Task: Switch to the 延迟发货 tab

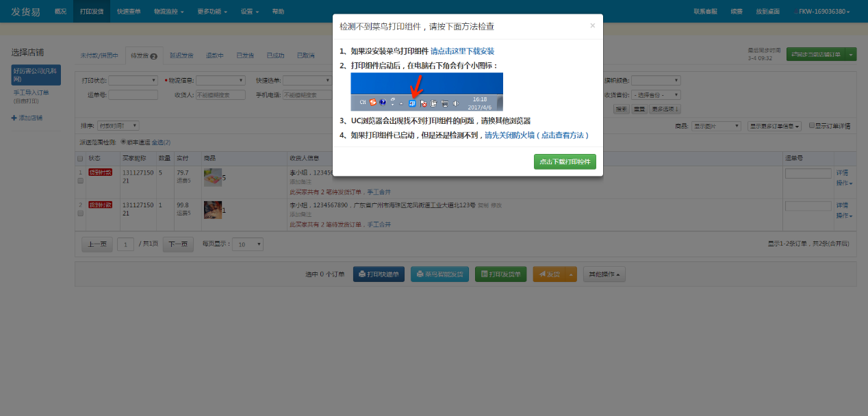Action: [x=181, y=55]
